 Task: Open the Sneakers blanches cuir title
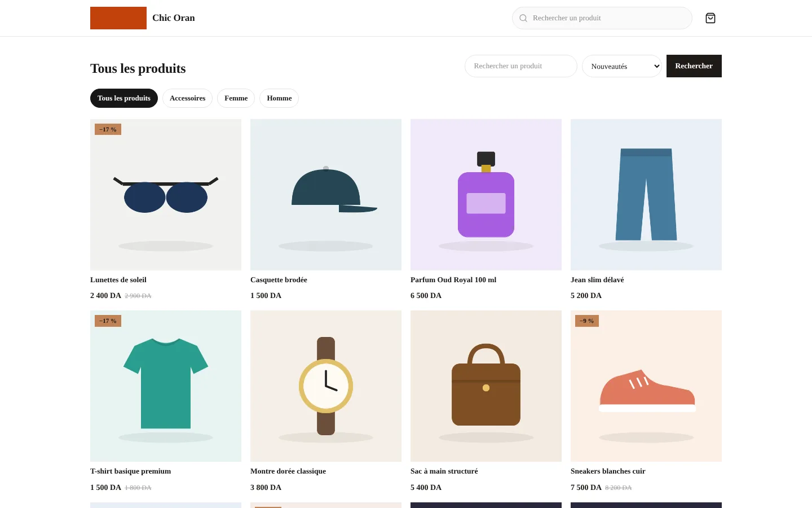[x=608, y=471]
